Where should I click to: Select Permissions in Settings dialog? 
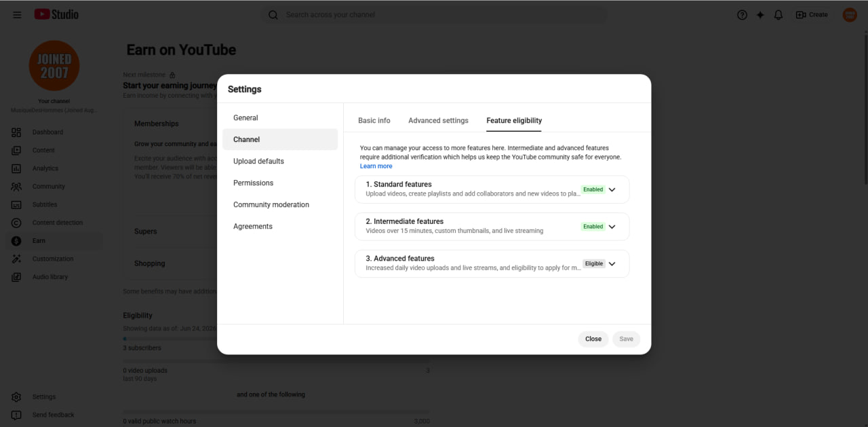click(280, 183)
